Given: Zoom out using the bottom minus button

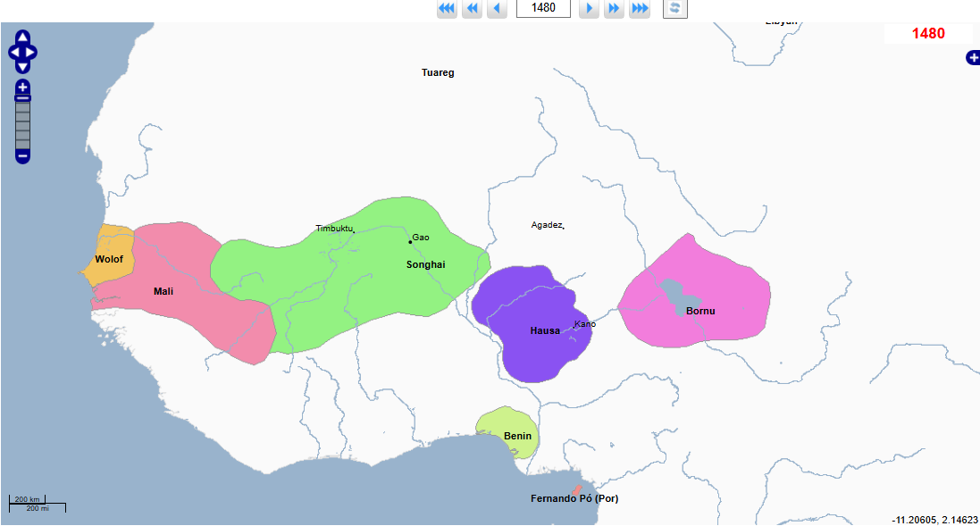Looking at the screenshot, I should click(x=22, y=156).
